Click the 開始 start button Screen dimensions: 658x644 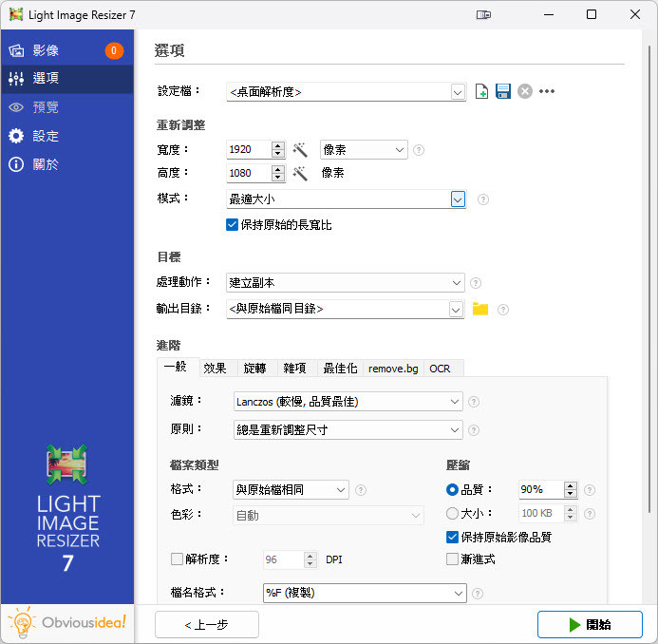coord(589,624)
